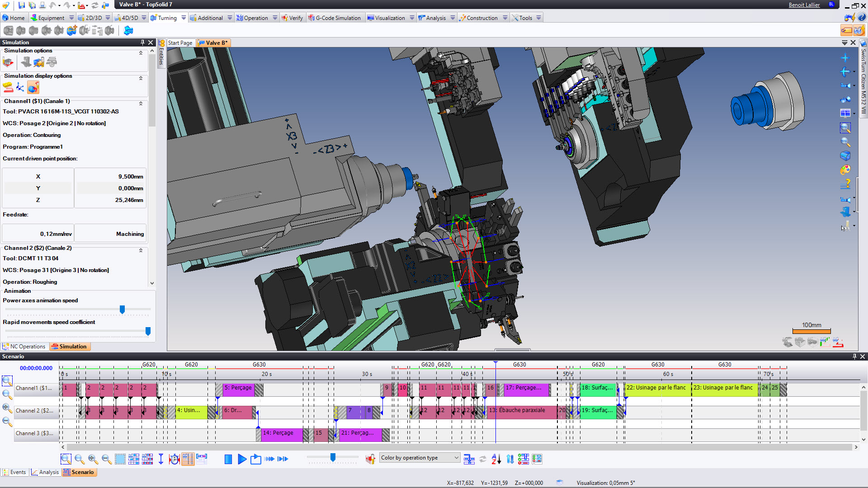Stop the scenario simulation
Image resolution: width=868 pixels, height=488 pixels.
tap(228, 459)
